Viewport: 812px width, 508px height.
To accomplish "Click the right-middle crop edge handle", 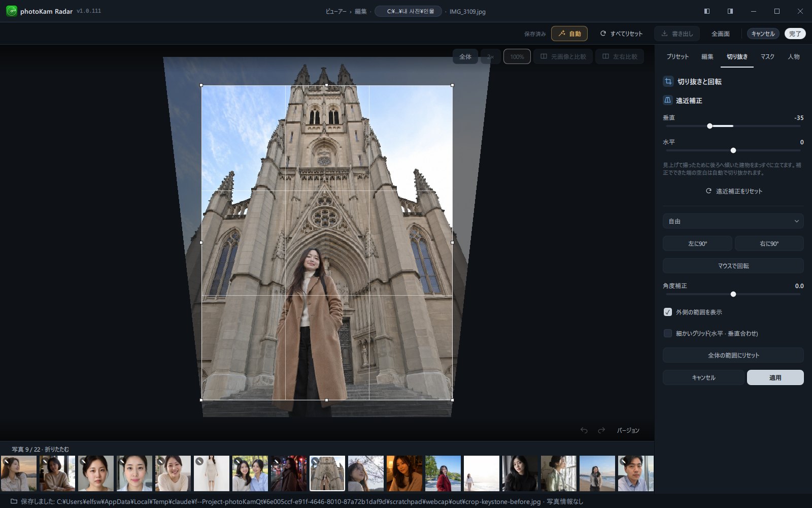I will point(452,242).
